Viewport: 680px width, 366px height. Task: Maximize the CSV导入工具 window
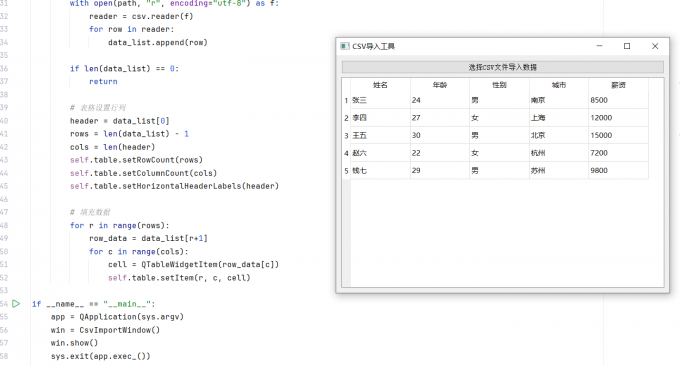[627, 46]
